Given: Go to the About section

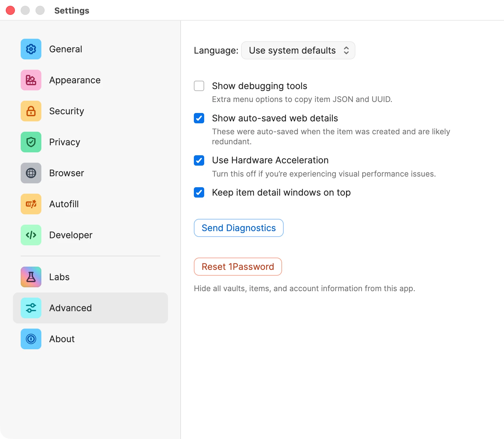Looking at the screenshot, I should point(90,339).
